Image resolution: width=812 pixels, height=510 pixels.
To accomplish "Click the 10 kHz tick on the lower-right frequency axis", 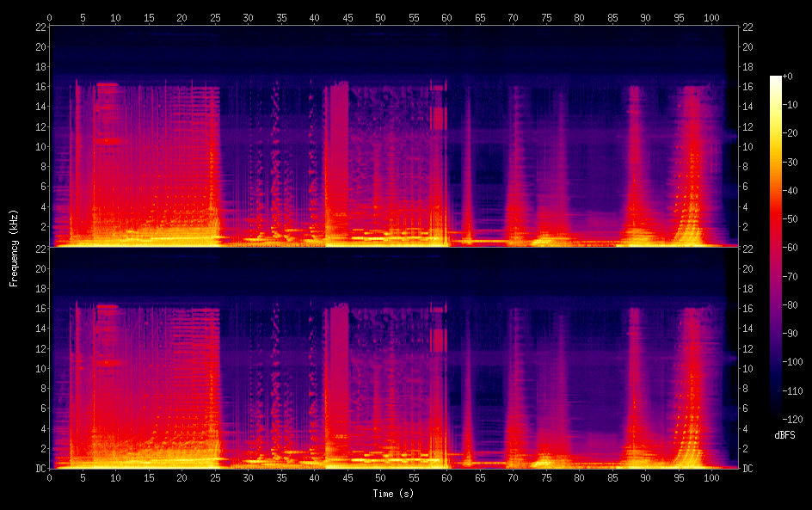I will [x=747, y=368].
